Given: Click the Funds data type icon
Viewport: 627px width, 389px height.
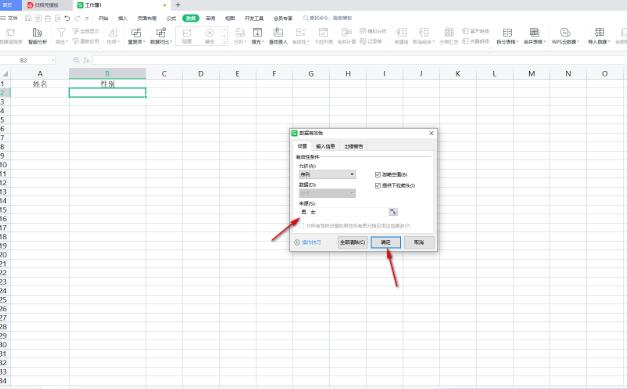Looking at the screenshot, I should pos(210,33).
